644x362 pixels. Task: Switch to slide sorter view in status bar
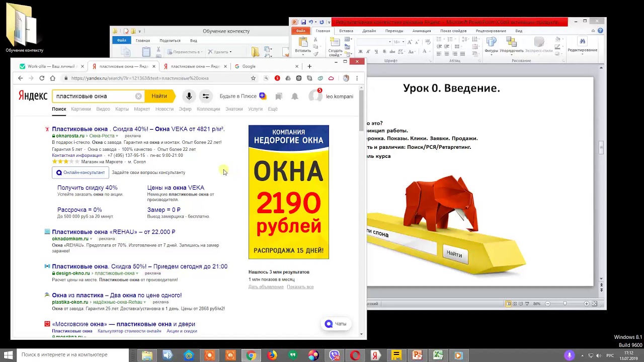(516, 304)
